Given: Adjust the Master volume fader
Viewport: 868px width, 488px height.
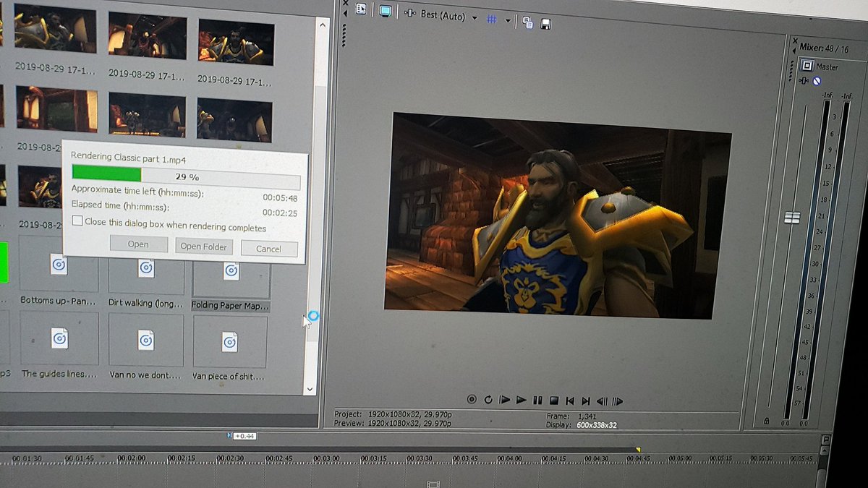Looking at the screenshot, I should pyautogui.click(x=792, y=217).
